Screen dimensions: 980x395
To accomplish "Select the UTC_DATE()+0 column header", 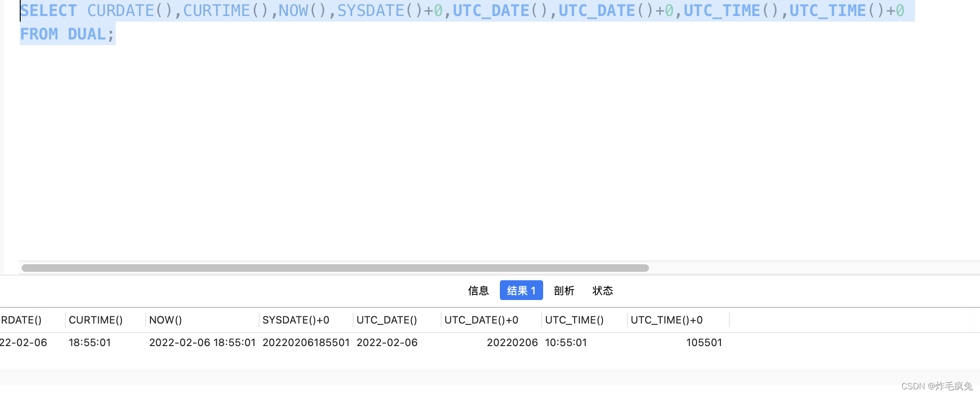I will [x=491, y=320].
